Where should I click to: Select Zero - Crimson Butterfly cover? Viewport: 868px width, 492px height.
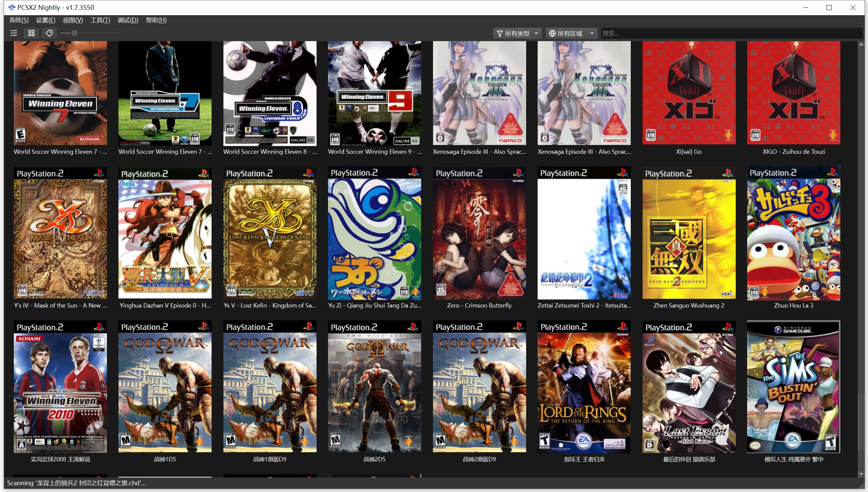pyautogui.click(x=480, y=233)
